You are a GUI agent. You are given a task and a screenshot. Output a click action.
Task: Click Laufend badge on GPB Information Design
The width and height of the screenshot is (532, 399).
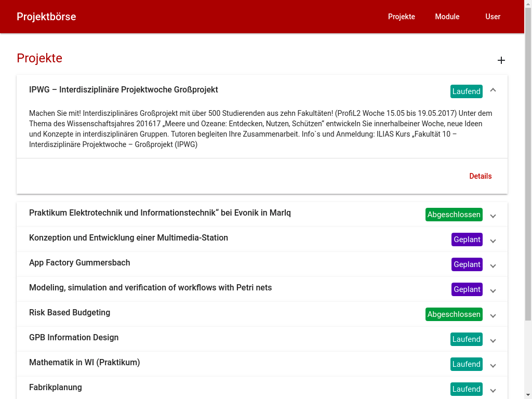(466, 339)
